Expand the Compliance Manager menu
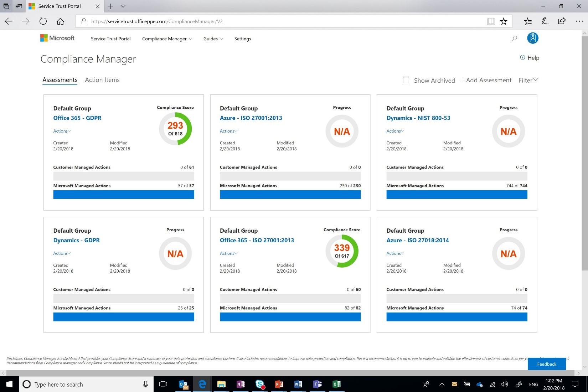 [166, 38]
